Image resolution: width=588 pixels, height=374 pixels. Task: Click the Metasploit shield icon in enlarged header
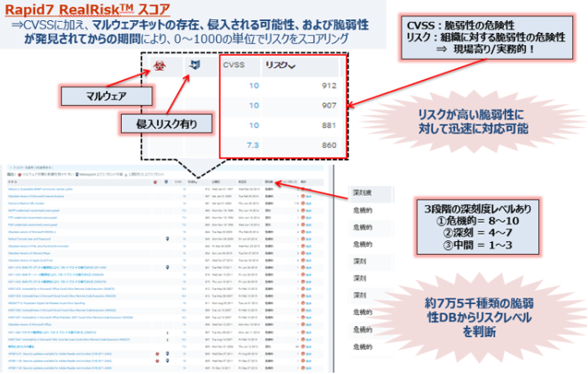[x=194, y=66]
